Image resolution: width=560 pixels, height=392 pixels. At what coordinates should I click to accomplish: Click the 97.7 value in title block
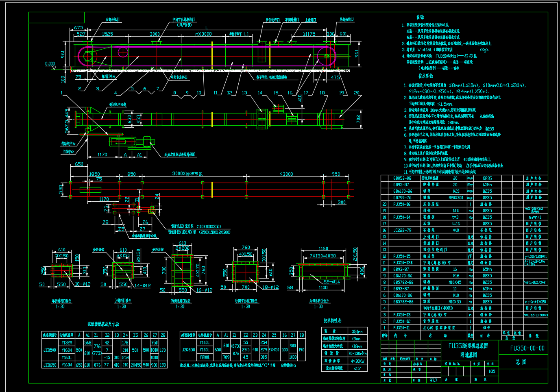point(433,381)
